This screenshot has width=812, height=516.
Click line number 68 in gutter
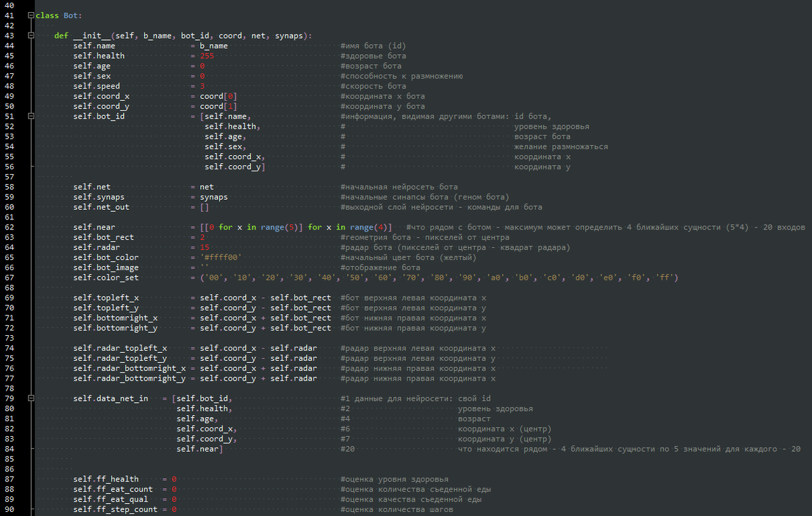9,287
